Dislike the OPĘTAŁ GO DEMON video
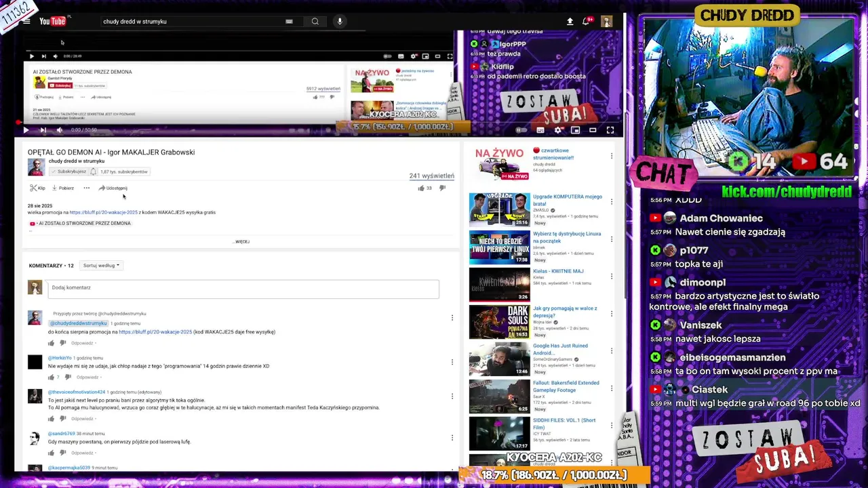 tap(442, 188)
